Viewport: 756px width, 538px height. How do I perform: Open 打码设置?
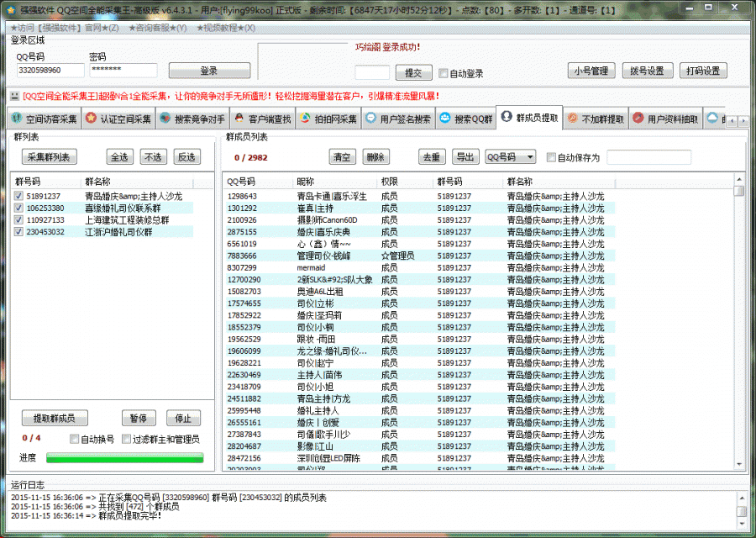pos(703,71)
